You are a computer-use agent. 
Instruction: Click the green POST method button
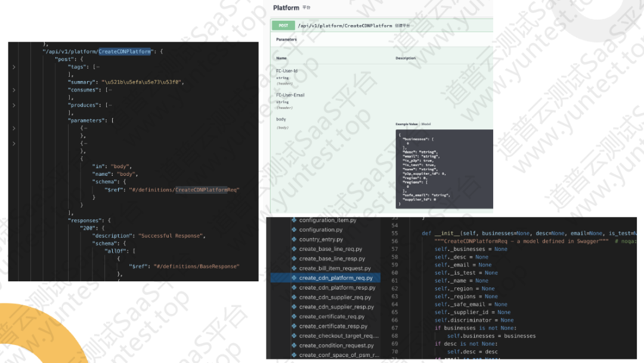(x=283, y=26)
